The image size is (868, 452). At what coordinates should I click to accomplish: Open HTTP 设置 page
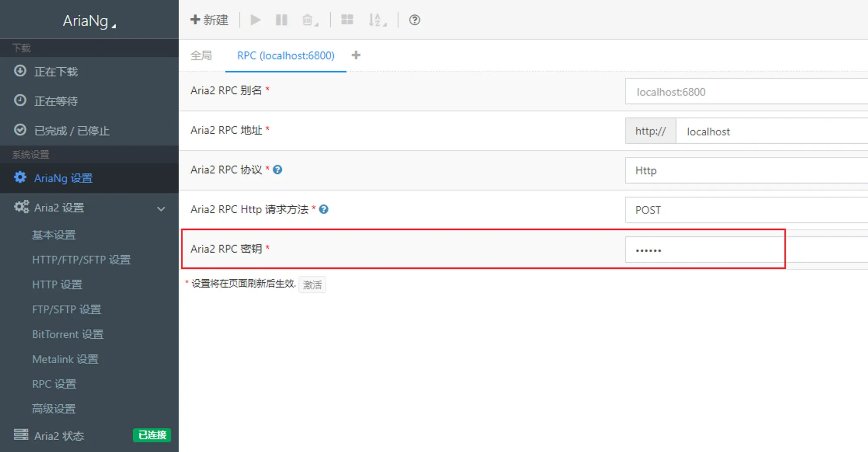57,284
